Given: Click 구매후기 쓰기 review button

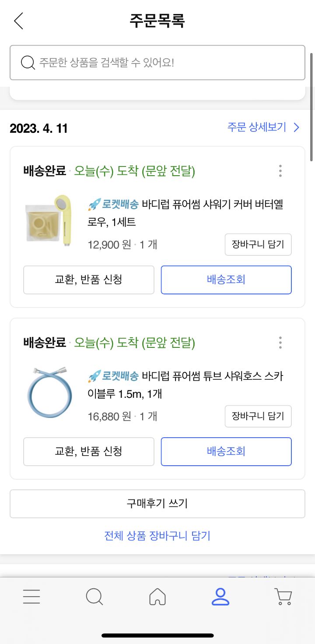Looking at the screenshot, I should [x=157, y=504].
